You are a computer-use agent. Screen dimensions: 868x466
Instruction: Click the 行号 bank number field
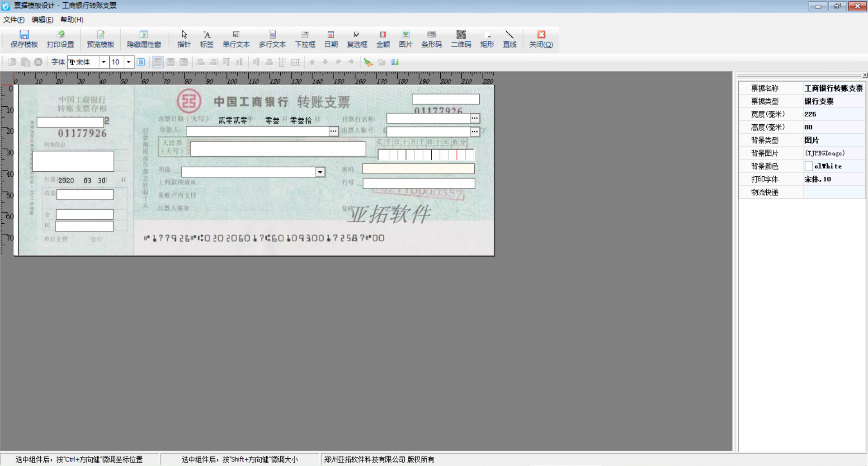click(x=419, y=183)
